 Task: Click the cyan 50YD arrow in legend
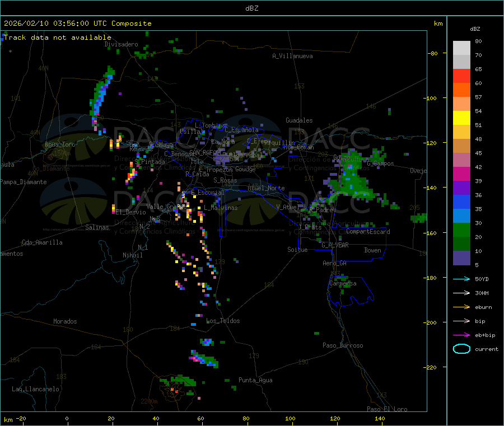coord(461,279)
